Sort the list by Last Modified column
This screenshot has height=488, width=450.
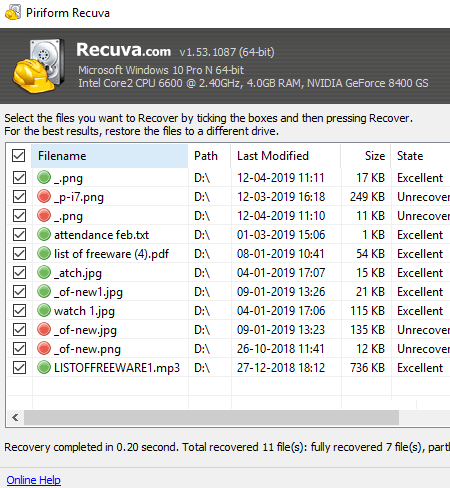[x=285, y=156]
